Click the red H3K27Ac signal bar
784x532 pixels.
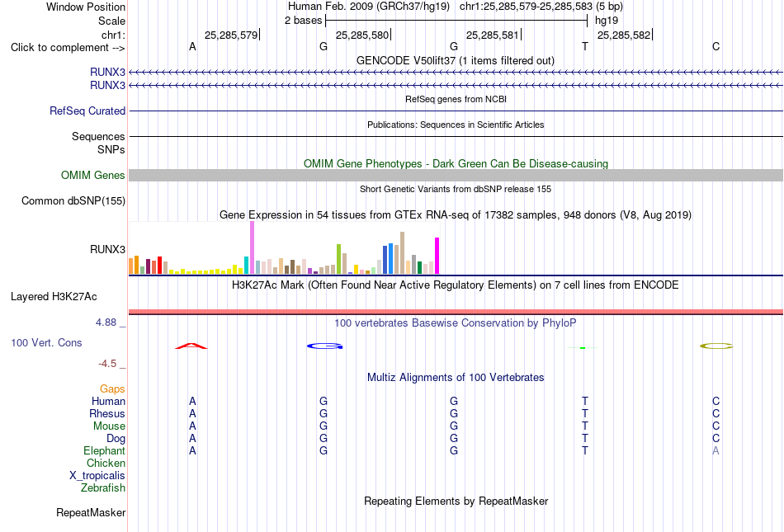(x=456, y=313)
